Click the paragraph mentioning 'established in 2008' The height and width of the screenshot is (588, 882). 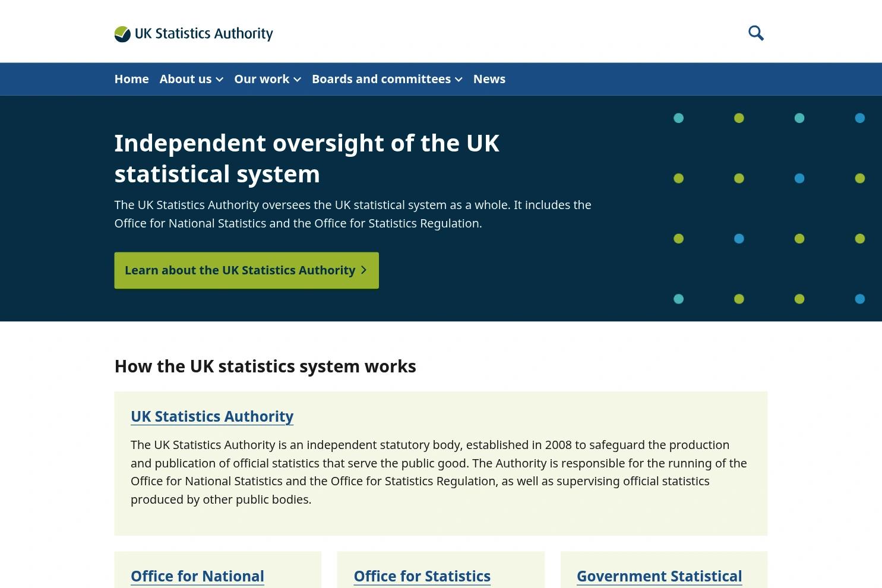pos(439,472)
